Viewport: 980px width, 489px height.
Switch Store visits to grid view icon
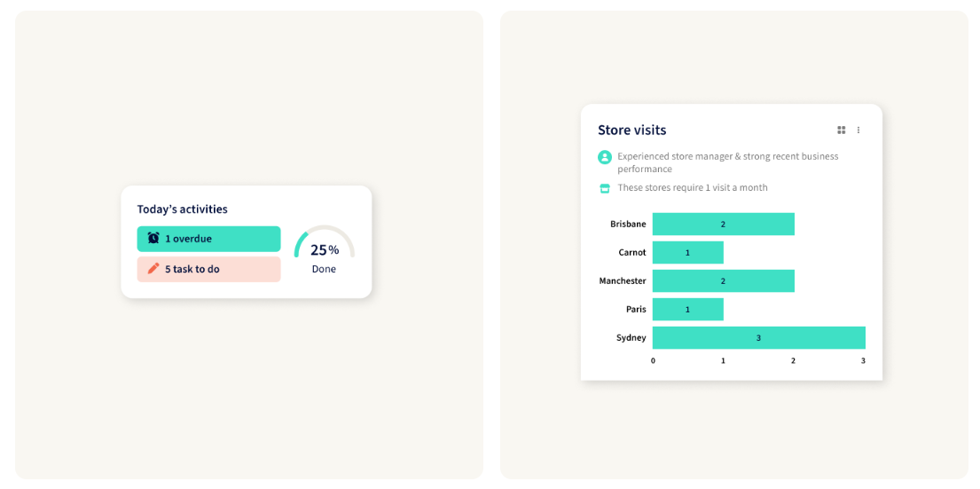842,130
